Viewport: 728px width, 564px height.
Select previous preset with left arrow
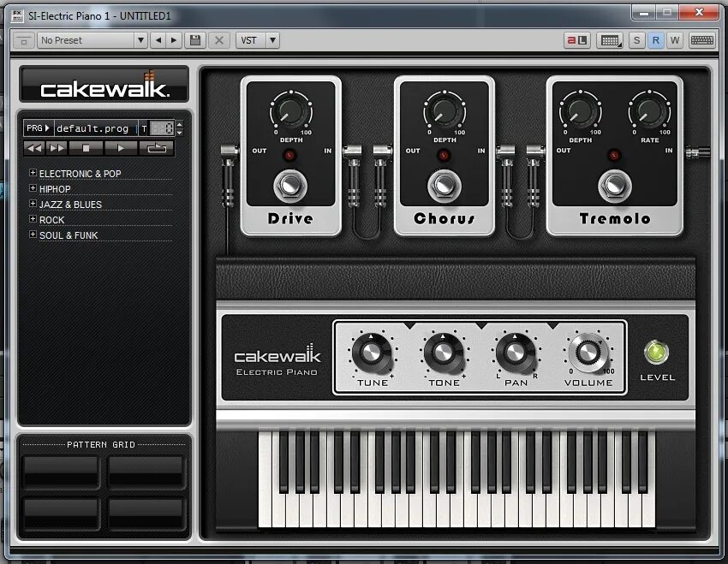click(158, 40)
